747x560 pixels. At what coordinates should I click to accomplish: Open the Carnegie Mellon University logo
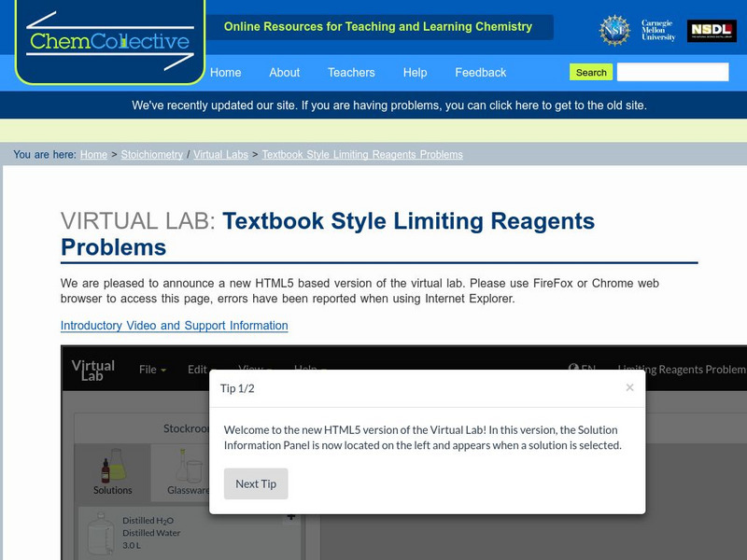[658, 31]
